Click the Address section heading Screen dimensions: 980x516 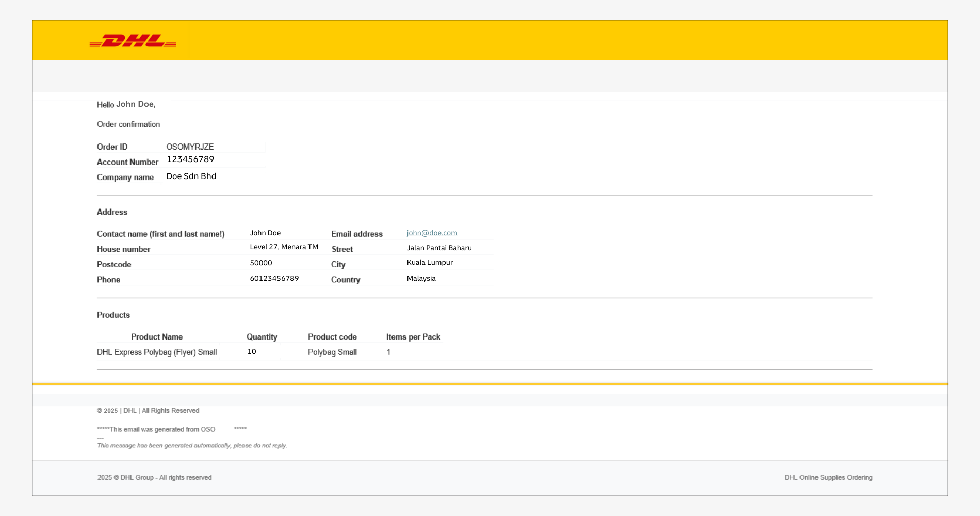(x=112, y=212)
